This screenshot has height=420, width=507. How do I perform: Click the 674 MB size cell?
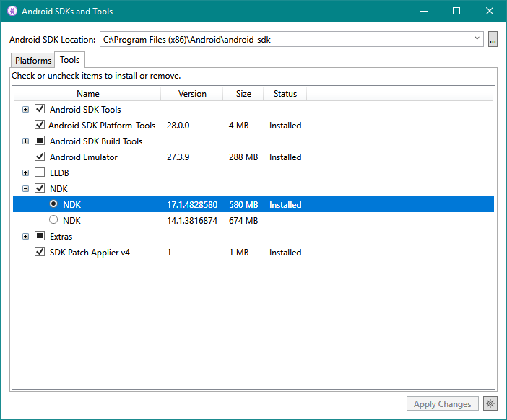tap(243, 221)
